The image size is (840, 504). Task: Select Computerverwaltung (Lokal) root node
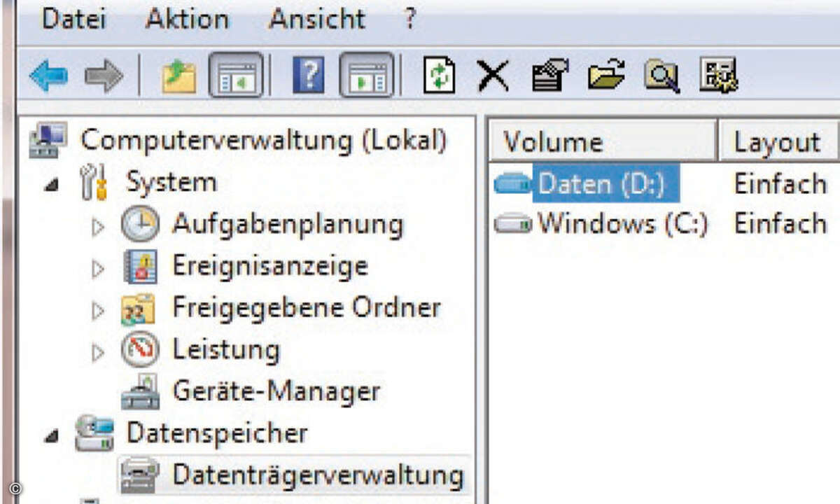[x=263, y=140]
